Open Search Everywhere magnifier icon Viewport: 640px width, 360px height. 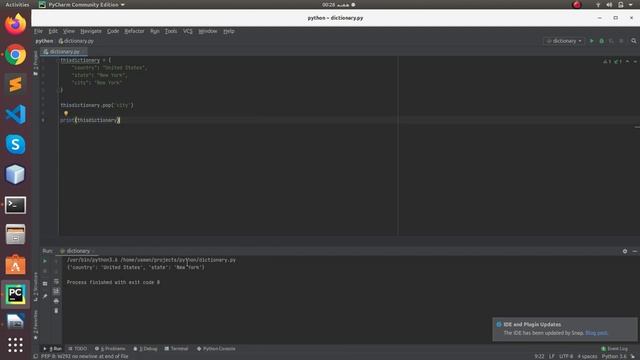click(633, 41)
